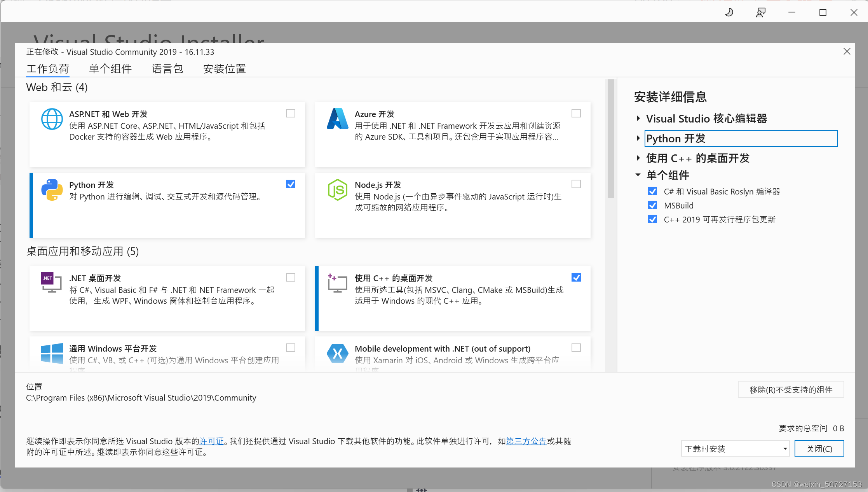Click the Windows logo UWP workload icon
Image resolution: width=868 pixels, height=492 pixels.
pyautogui.click(x=52, y=353)
